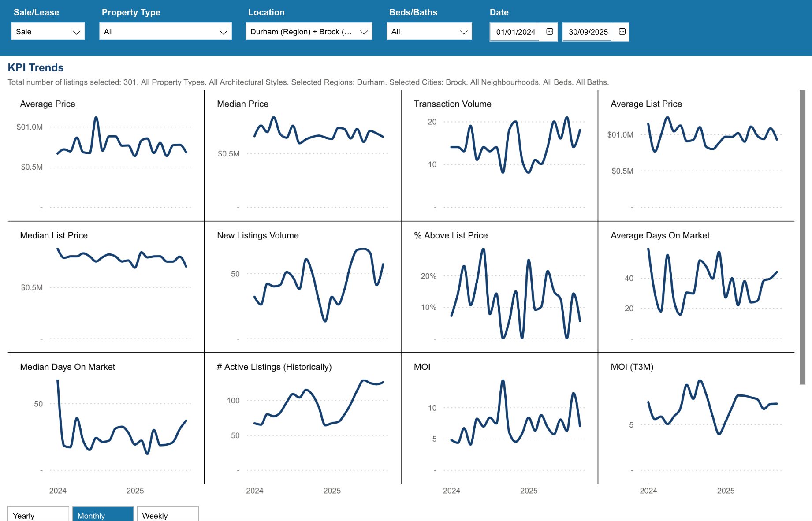Open the Beds/Baths dropdown
812x521 pixels.
pyautogui.click(x=429, y=32)
